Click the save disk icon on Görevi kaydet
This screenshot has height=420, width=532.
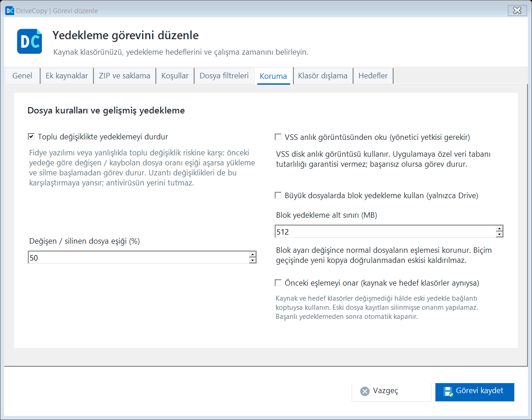click(448, 391)
